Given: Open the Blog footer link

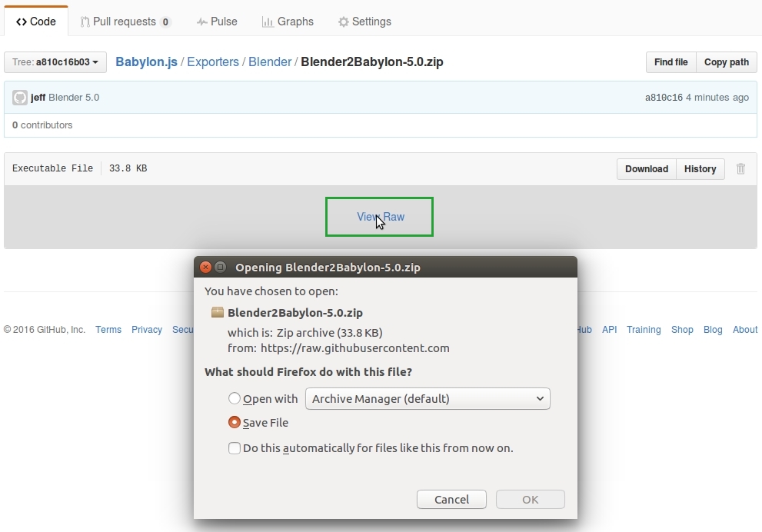Looking at the screenshot, I should pyautogui.click(x=713, y=329).
